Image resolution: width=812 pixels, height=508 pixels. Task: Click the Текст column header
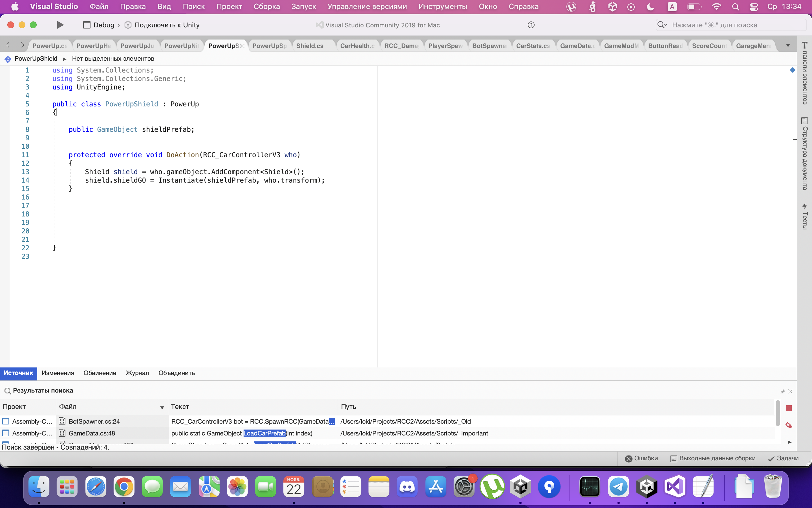tap(253, 406)
